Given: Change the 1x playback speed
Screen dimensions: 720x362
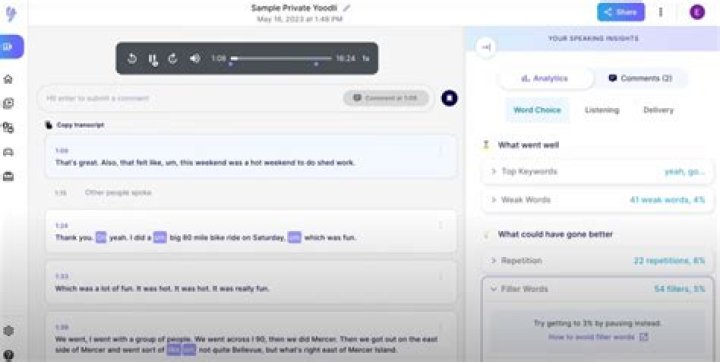Looking at the screenshot, I should click(x=366, y=58).
